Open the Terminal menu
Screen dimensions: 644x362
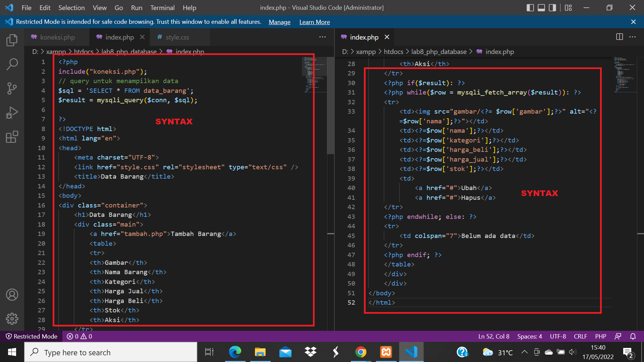point(162,7)
